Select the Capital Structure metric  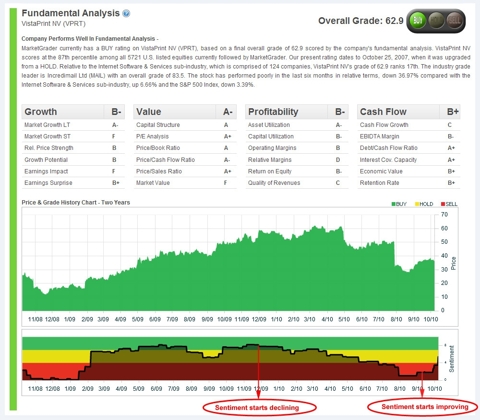click(x=185, y=125)
